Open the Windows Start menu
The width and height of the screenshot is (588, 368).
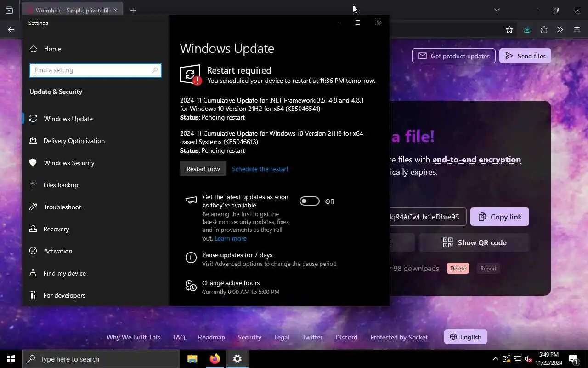click(x=11, y=359)
